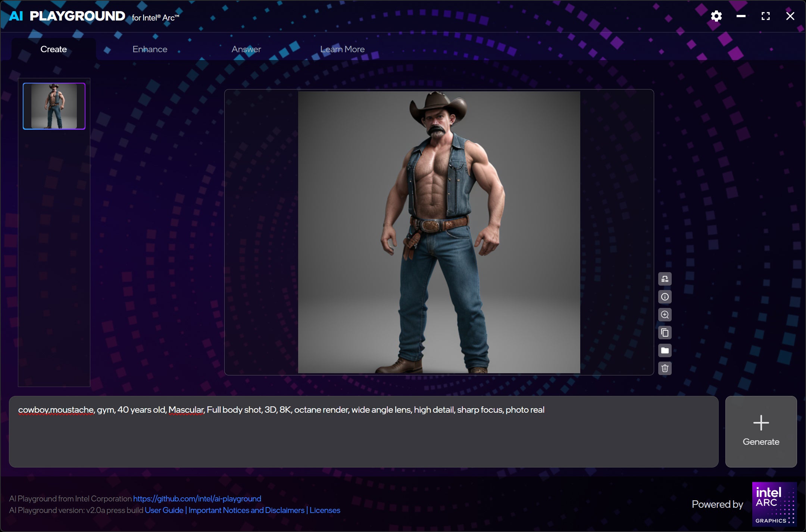Viewport: 806px width, 532px height.
Task: Select the cowboy thumbnail in the left gallery
Action: coord(54,106)
